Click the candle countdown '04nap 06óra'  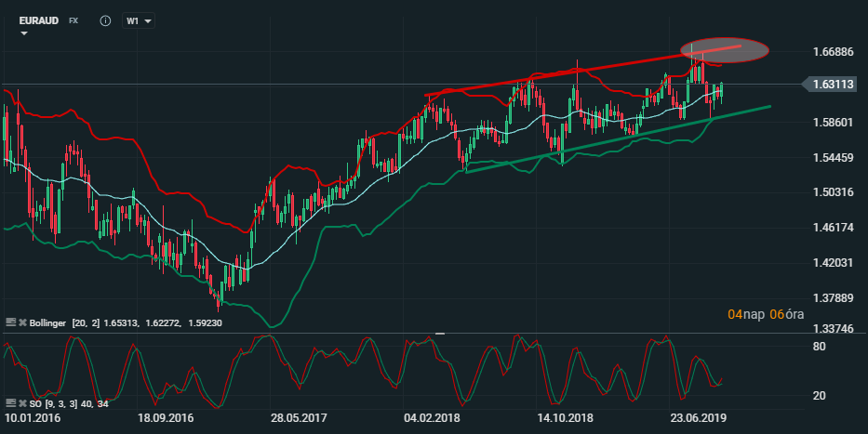(766, 315)
